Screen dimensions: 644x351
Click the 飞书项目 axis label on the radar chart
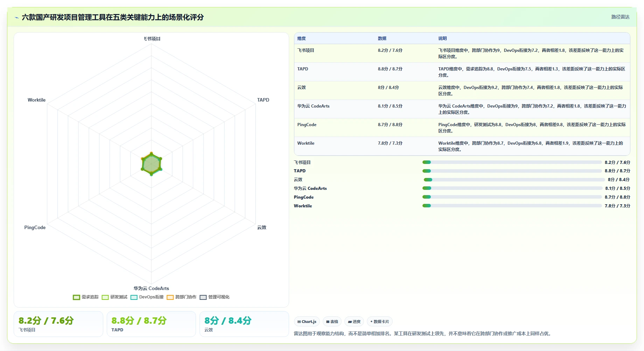click(x=152, y=39)
